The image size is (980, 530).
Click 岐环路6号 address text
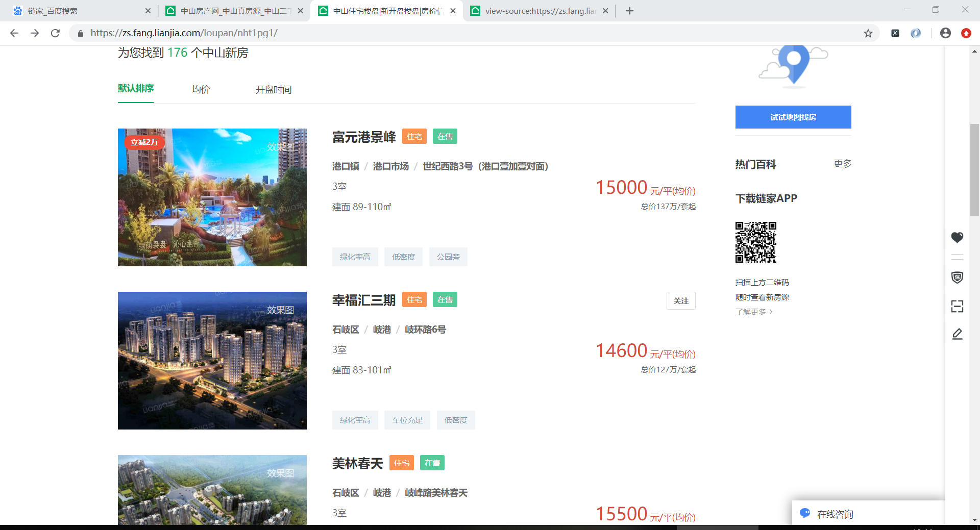click(x=425, y=330)
